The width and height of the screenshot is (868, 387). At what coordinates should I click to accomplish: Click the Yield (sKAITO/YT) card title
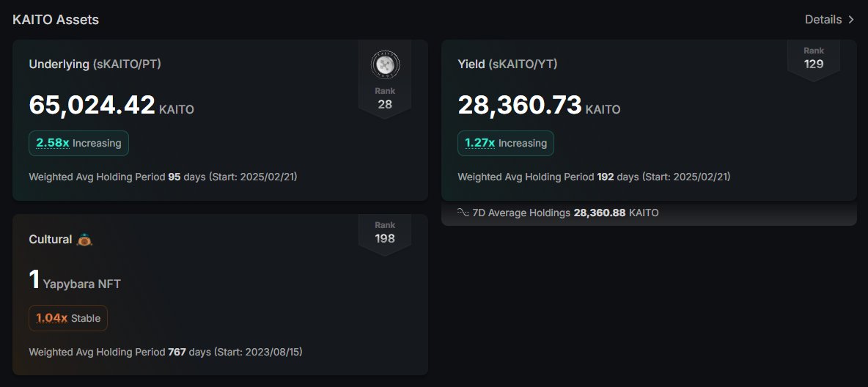click(x=507, y=64)
